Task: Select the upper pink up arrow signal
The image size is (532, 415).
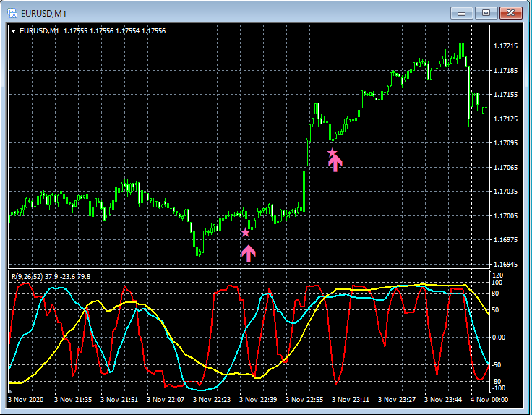Action: pyautogui.click(x=335, y=163)
